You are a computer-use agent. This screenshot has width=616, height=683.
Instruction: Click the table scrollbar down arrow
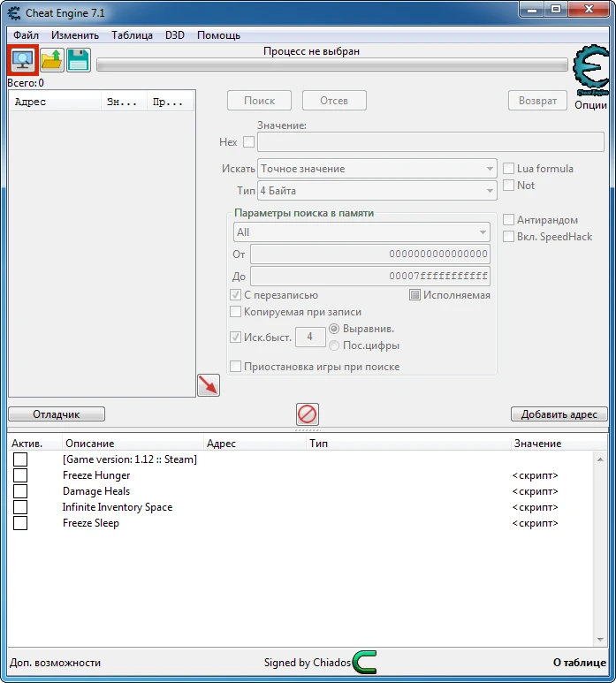coord(600,640)
